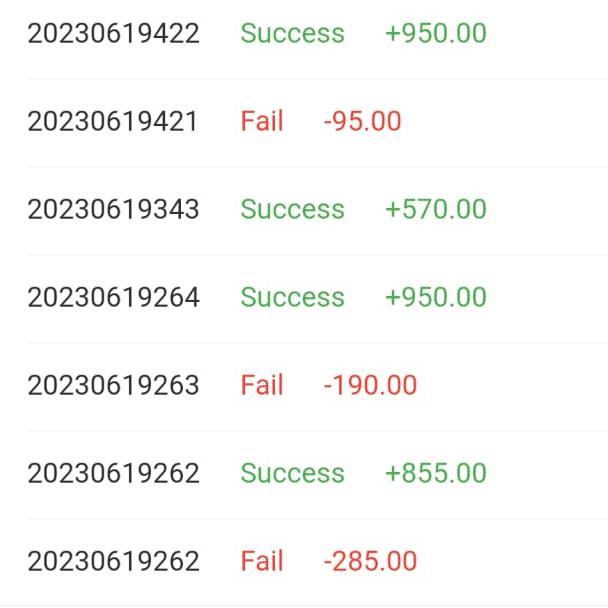
Task: Select the -285.00 loss amount
Action: (370, 561)
